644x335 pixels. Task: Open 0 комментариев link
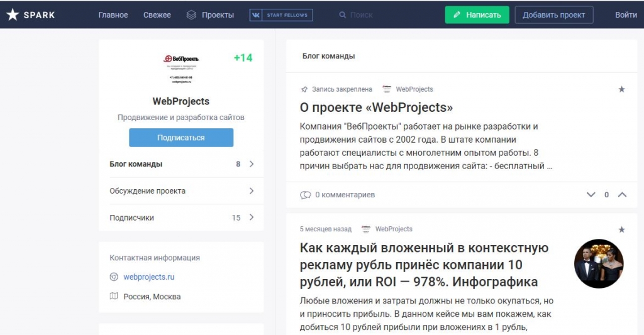(345, 195)
